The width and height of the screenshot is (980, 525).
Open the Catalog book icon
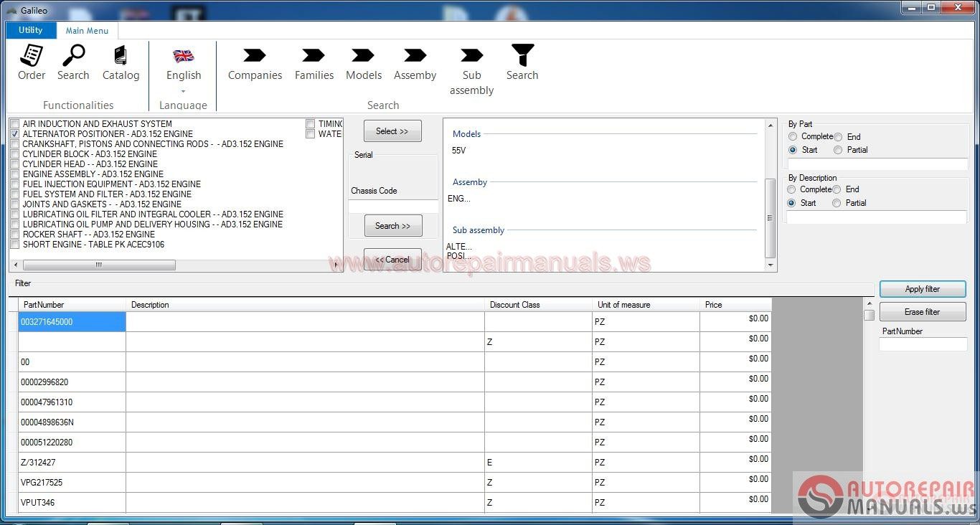121,62
